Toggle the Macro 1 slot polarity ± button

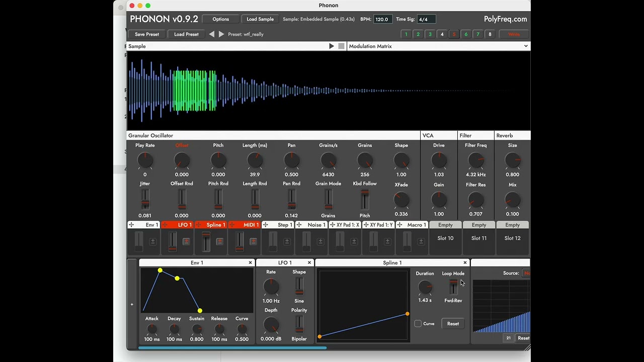click(x=421, y=241)
